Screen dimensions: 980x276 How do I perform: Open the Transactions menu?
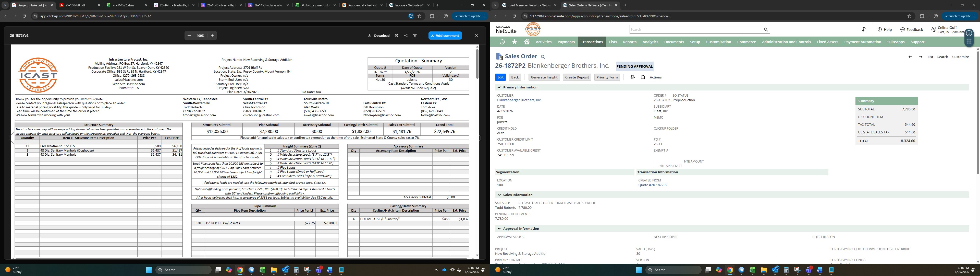592,42
